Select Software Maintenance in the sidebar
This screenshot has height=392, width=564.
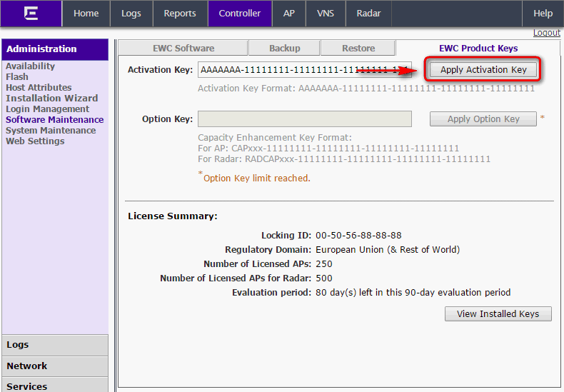pos(55,120)
